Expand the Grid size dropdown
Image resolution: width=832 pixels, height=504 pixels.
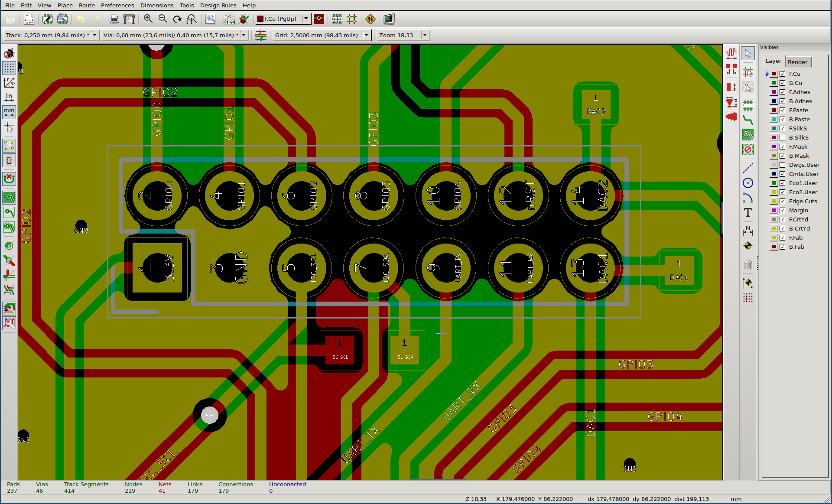[x=367, y=35]
